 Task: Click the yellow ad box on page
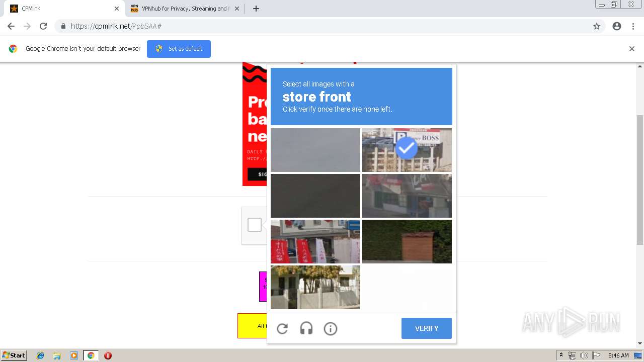252,326
